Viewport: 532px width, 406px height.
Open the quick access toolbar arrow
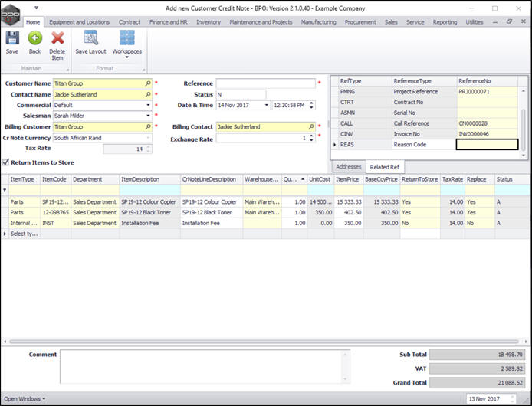36,8
